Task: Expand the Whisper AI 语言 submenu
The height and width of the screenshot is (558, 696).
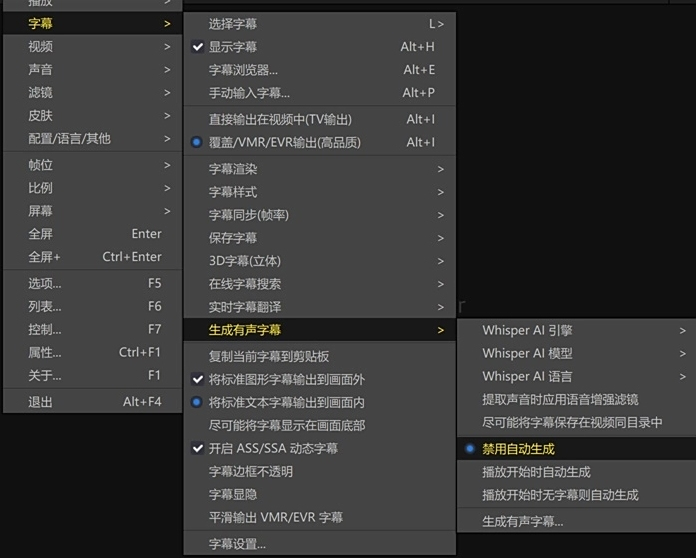Action: (x=527, y=376)
